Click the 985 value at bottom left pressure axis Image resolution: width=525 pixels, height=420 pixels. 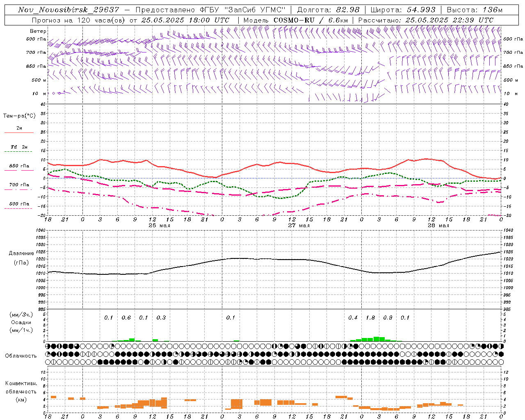point(42,309)
